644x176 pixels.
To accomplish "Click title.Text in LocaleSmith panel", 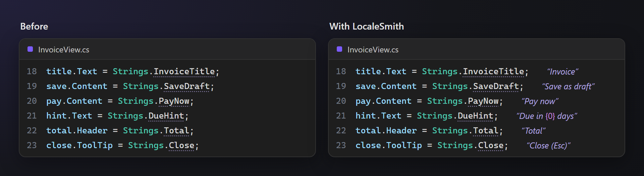I will point(381,72).
